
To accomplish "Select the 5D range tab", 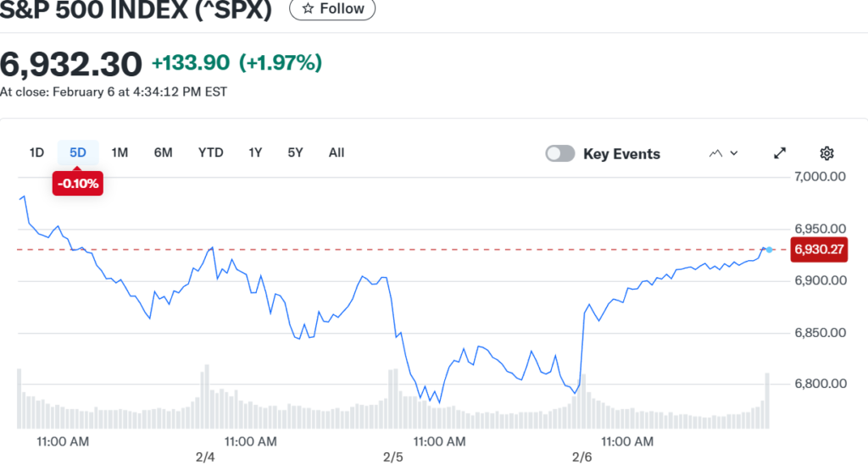I will point(78,152).
